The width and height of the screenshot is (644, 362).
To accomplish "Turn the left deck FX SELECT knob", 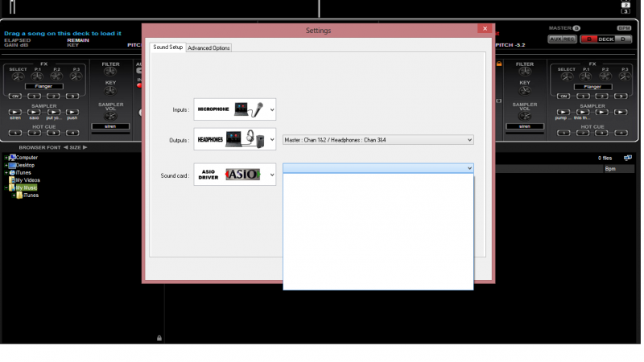I will 18,76.
